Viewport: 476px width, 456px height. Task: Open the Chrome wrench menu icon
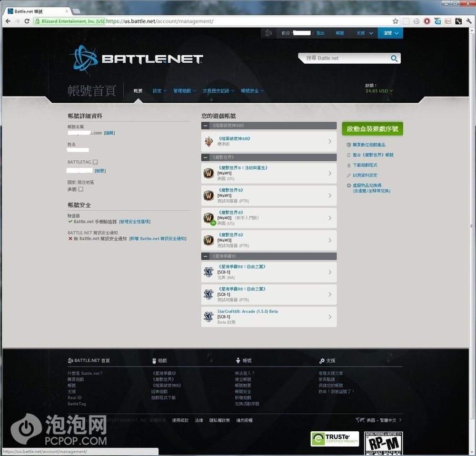(469, 21)
